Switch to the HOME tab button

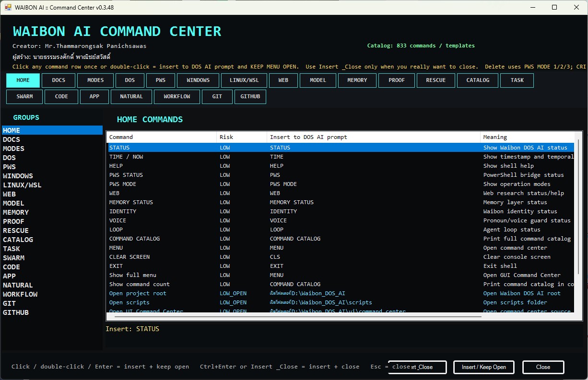coord(23,81)
